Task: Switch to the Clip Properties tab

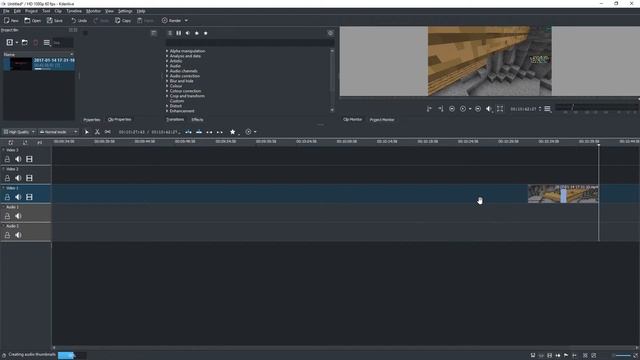Action: click(x=120, y=120)
